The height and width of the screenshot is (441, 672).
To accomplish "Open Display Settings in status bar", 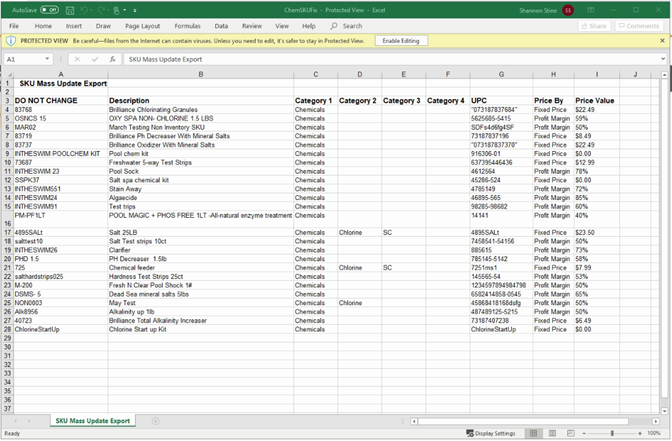I will [x=490, y=434].
